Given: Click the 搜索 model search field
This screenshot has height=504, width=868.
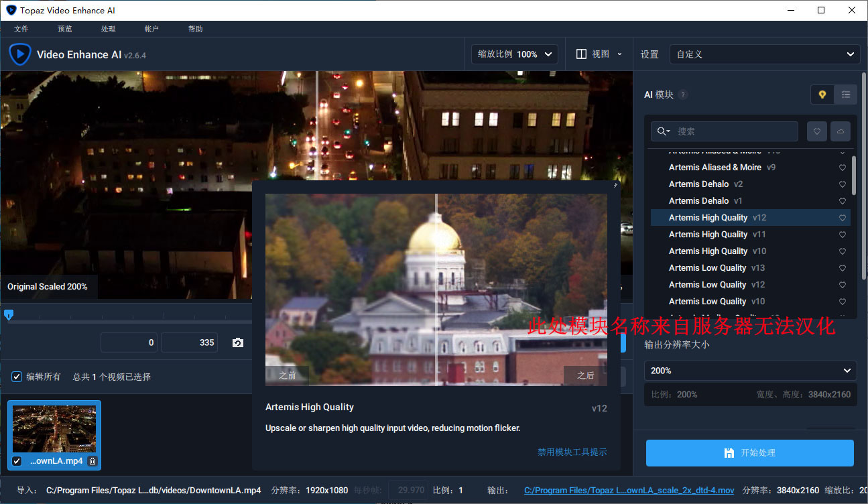Looking at the screenshot, I should tap(724, 131).
